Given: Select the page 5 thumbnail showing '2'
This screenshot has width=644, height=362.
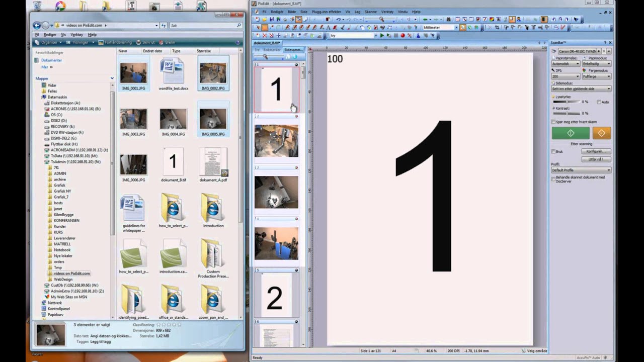Looking at the screenshot, I should [x=276, y=295].
